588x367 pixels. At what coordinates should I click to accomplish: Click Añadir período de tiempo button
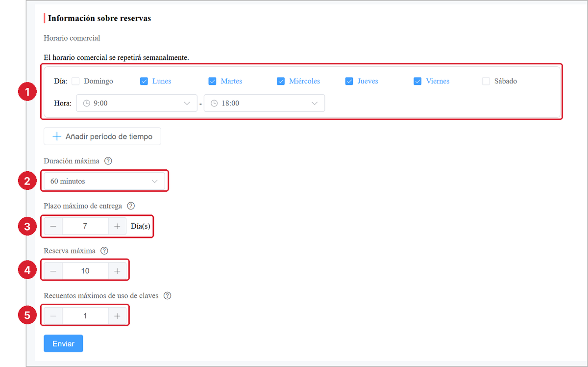click(102, 136)
